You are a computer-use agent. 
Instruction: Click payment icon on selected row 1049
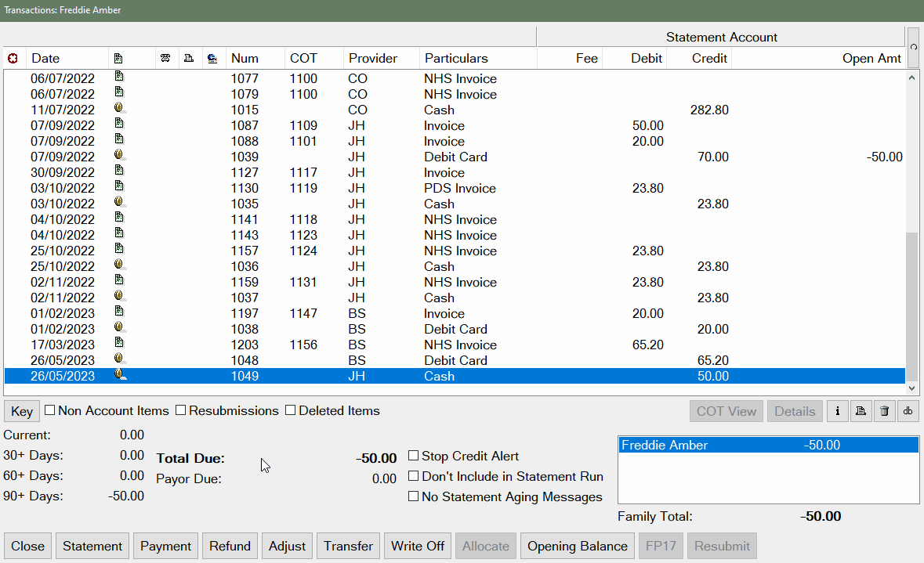[120, 374]
